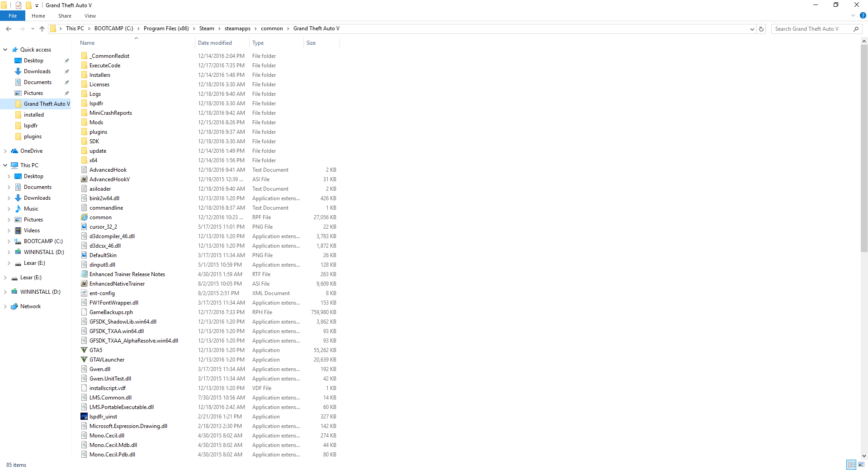Click the EnhancedNativeTrainer ASI file icon
Image resolution: width=868 pixels, height=470 pixels.
(x=84, y=284)
